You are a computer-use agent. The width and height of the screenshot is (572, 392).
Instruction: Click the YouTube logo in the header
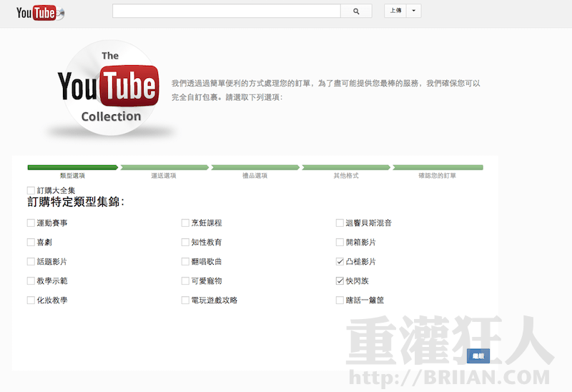pos(39,12)
